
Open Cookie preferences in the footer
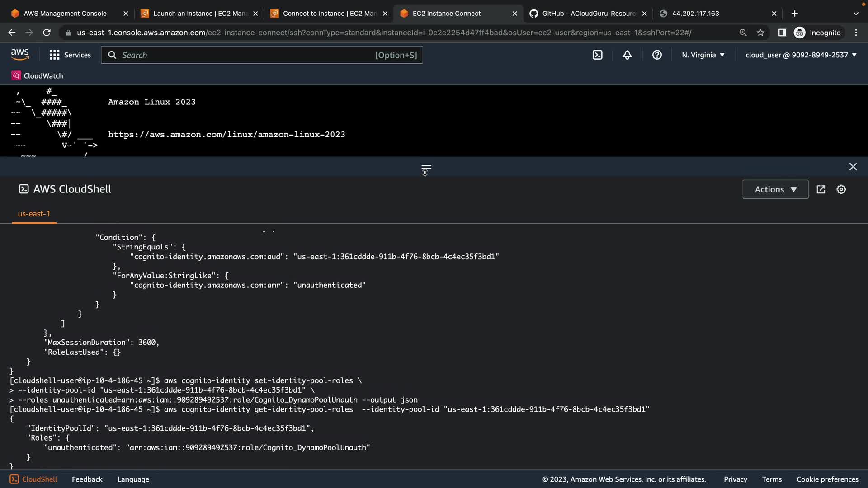click(x=827, y=479)
